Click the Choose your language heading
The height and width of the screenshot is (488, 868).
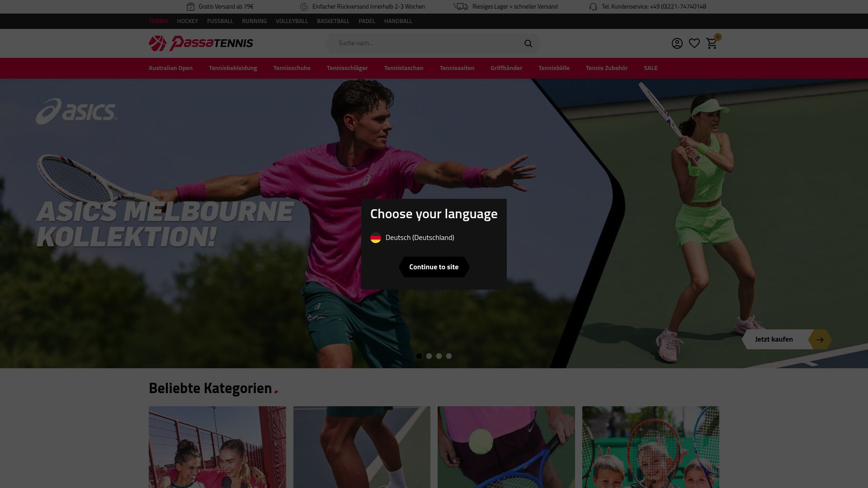pos(434,214)
